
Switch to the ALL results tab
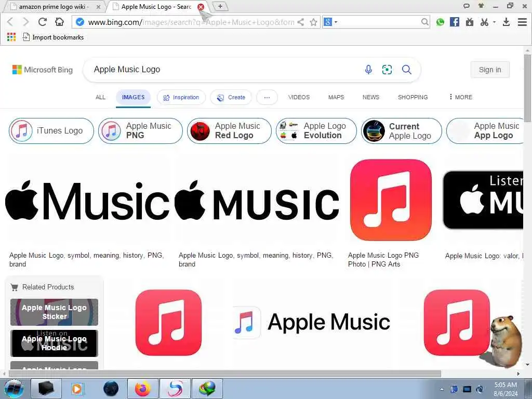[100, 97]
